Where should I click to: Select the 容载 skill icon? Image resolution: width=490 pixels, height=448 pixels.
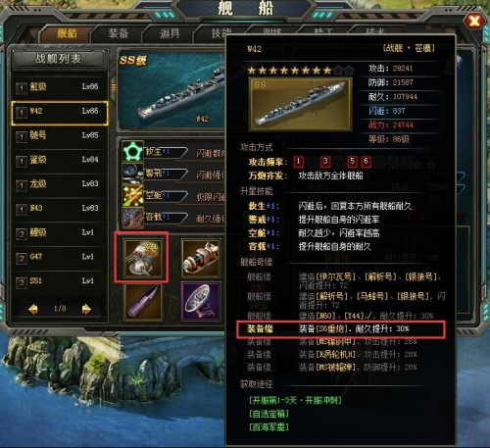(132, 218)
